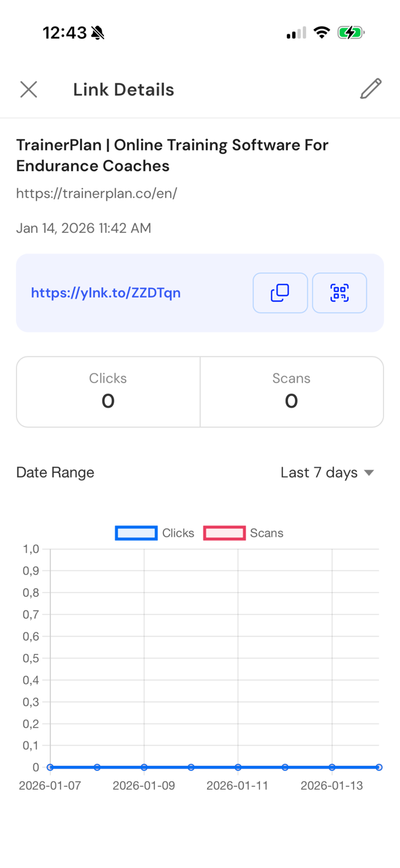Select the Scans count card

pyautogui.click(x=291, y=392)
